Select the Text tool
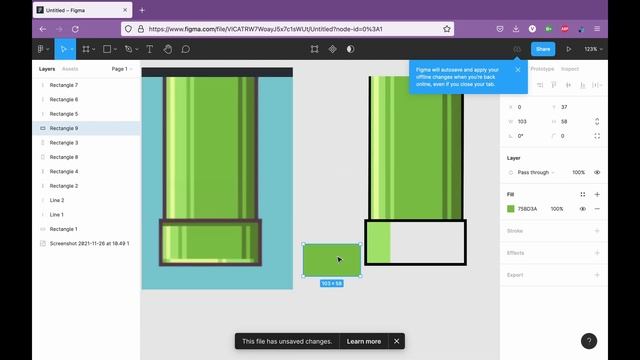The width and height of the screenshot is (640, 360). coord(150,49)
